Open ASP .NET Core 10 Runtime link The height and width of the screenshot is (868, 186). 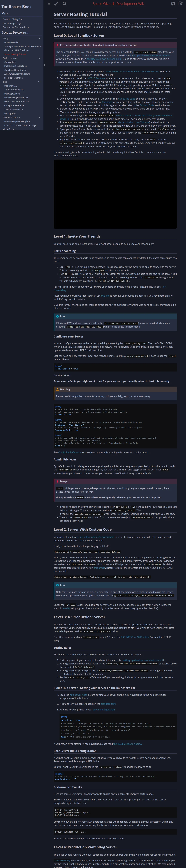click(135, 637)
